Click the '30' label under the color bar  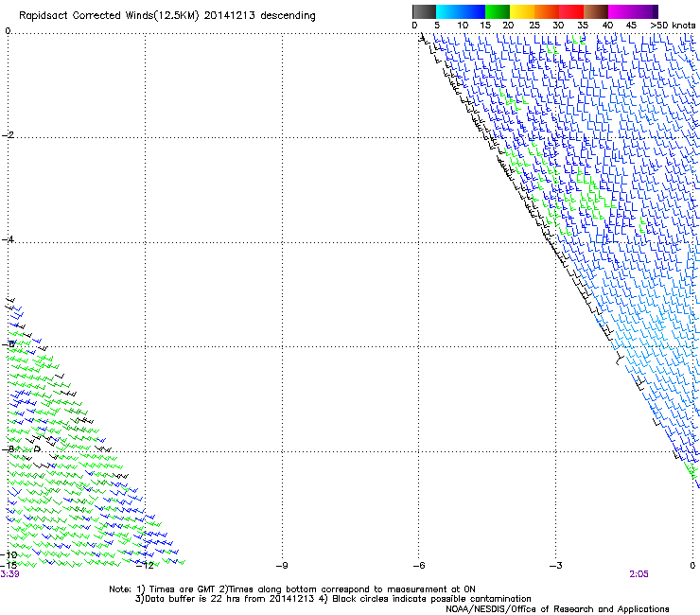558,26
